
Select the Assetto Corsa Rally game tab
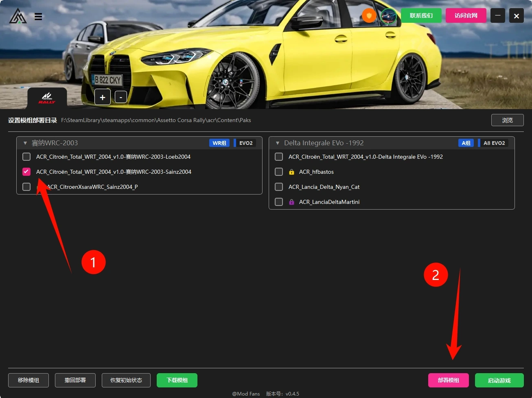tap(47, 98)
